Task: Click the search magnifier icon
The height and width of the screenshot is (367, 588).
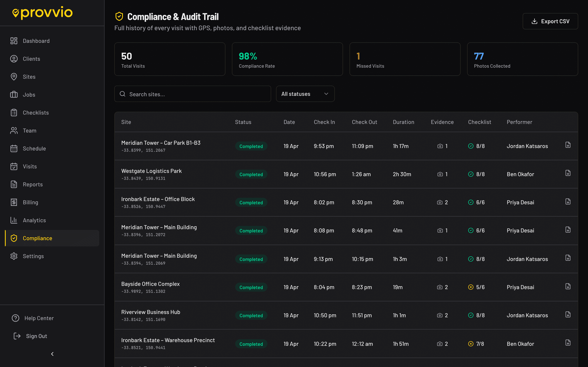Action: pyautogui.click(x=123, y=94)
